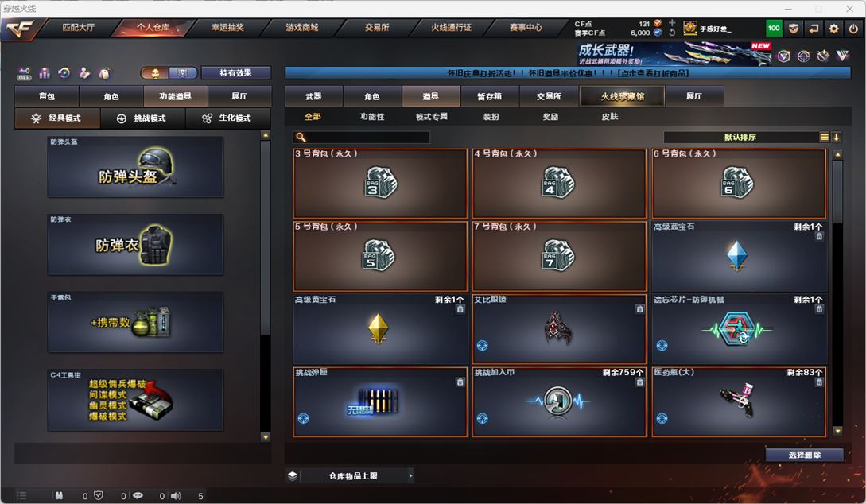Click the mouse icon above 背包 tab
Image resolution: width=866 pixels, height=504 pixels.
(104, 73)
